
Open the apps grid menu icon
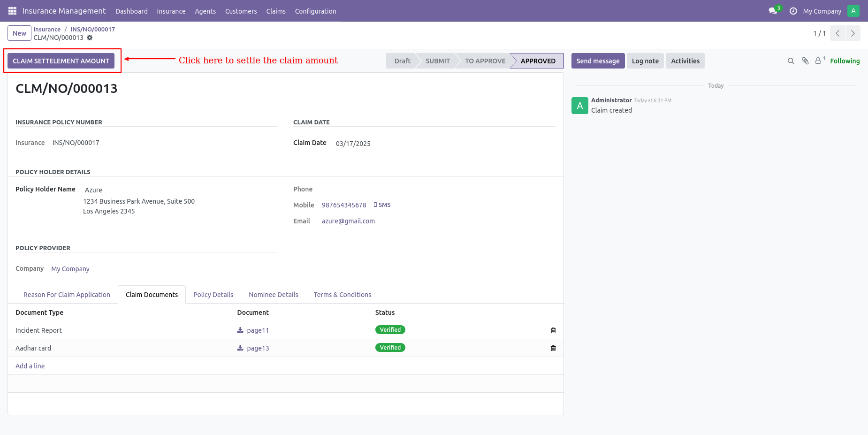pyautogui.click(x=12, y=11)
